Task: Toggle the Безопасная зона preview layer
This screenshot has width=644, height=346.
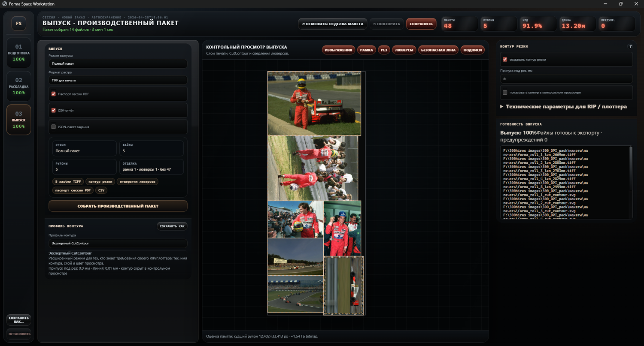Action: coord(438,50)
